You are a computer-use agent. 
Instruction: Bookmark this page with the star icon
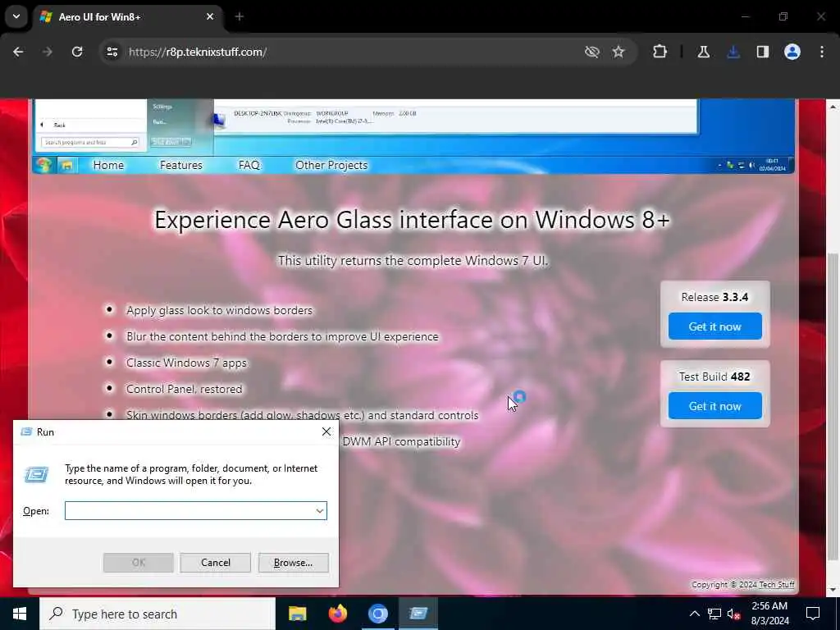click(619, 52)
